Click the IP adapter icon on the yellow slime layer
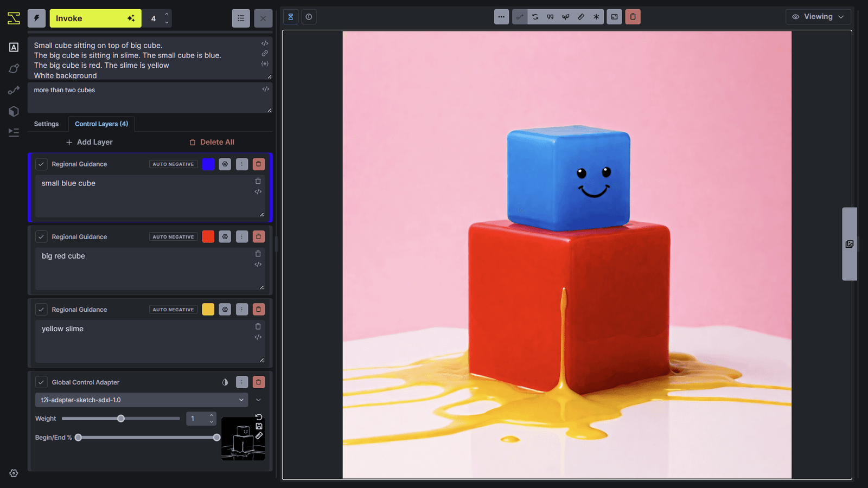The width and height of the screenshot is (868, 488). (x=225, y=309)
